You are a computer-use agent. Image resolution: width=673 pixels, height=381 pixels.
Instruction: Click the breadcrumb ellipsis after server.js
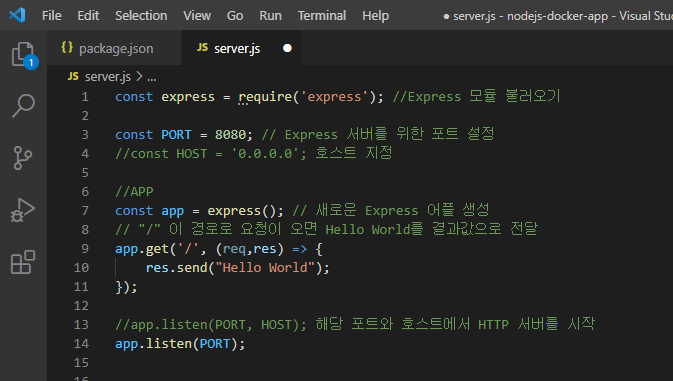(152, 78)
